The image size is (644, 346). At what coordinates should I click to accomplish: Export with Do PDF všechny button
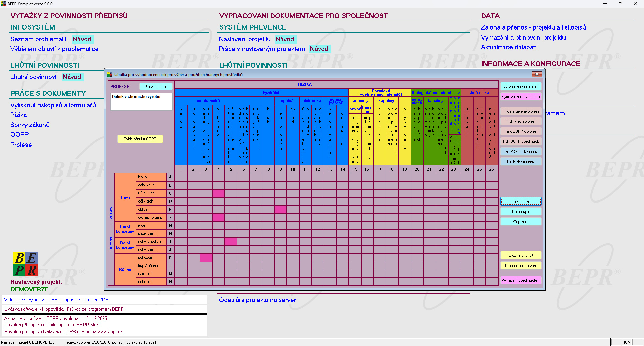[521, 162]
